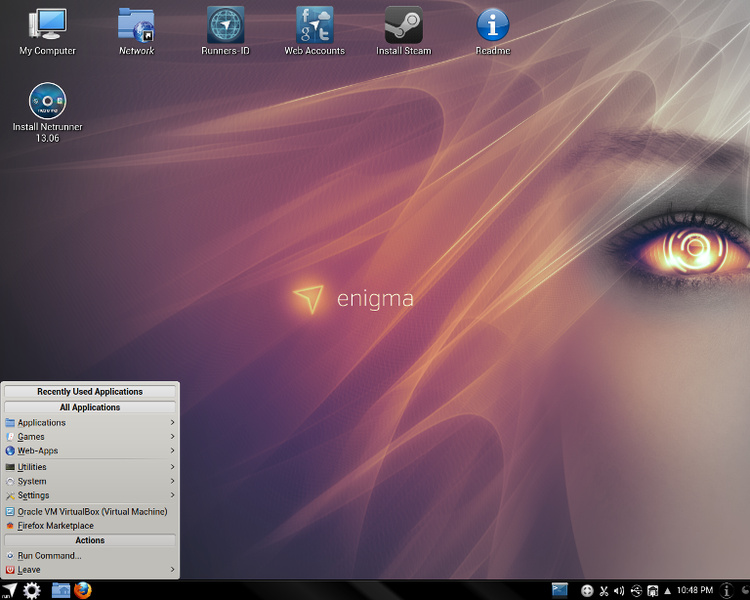Select Oracle VM VirtualBox menu entry
This screenshot has height=600, width=750.
point(90,511)
